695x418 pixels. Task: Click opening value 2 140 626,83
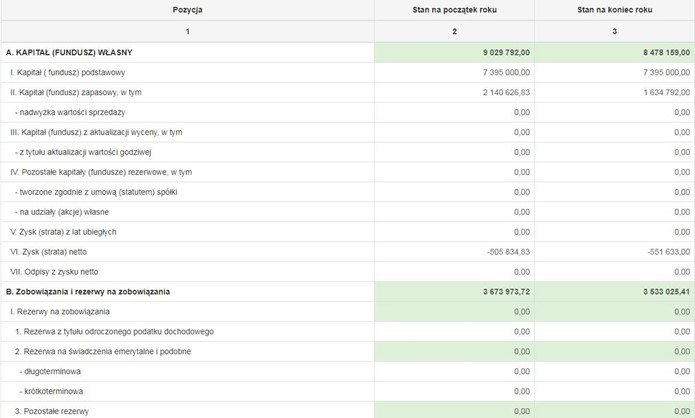coord(506,92)
